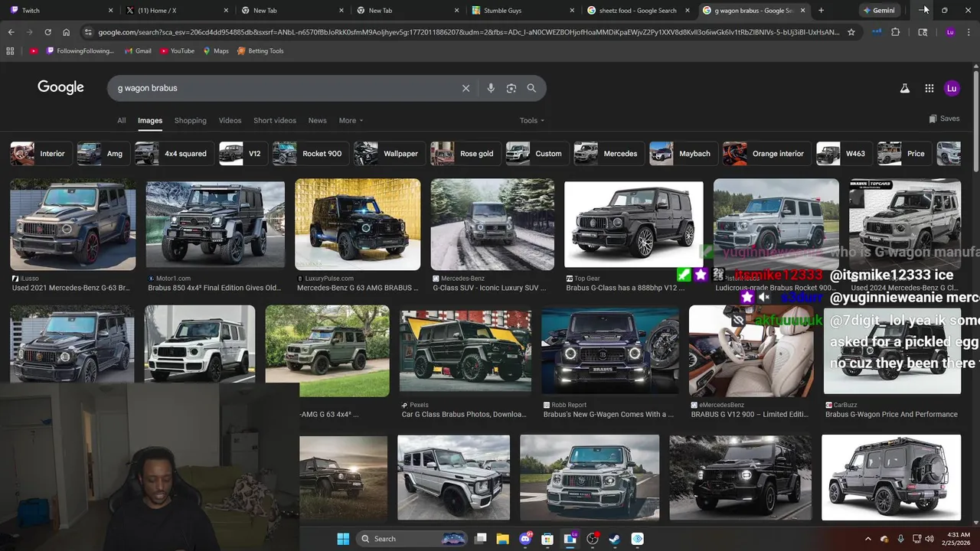This screenshot has height=551, width=980.
Task: Expand the Tools dropdown
Action: click(x=532, y=120)
